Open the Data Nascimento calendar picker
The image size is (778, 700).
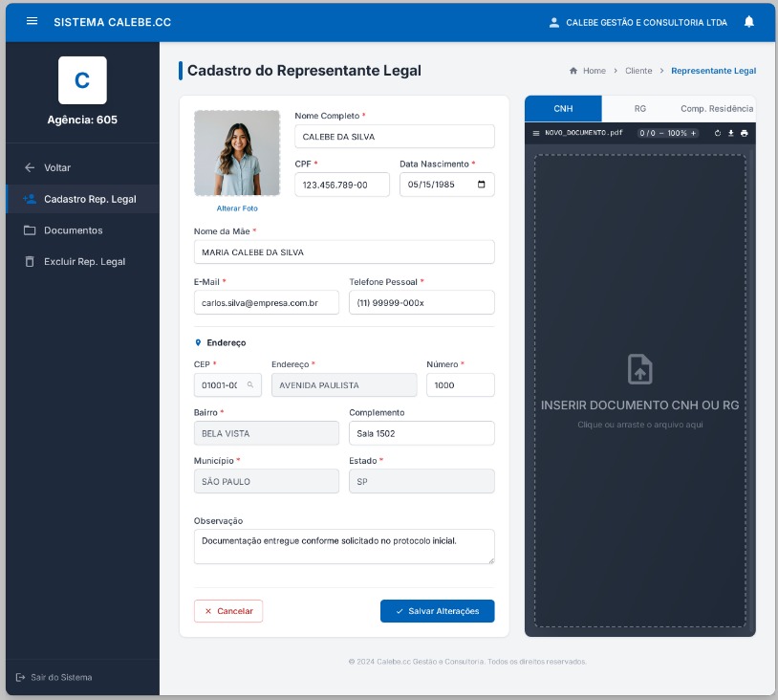click(x=481, y=185)
